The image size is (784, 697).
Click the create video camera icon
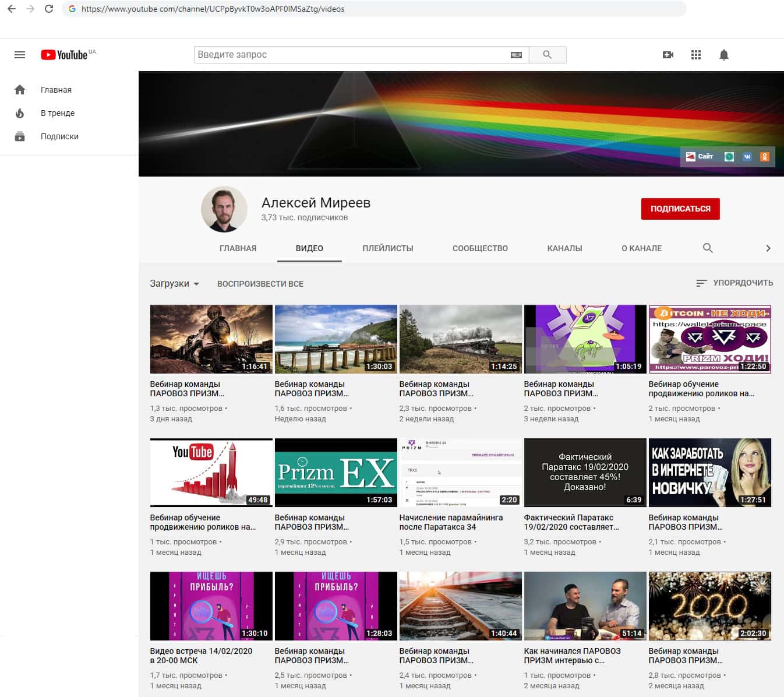pos(668,55)
